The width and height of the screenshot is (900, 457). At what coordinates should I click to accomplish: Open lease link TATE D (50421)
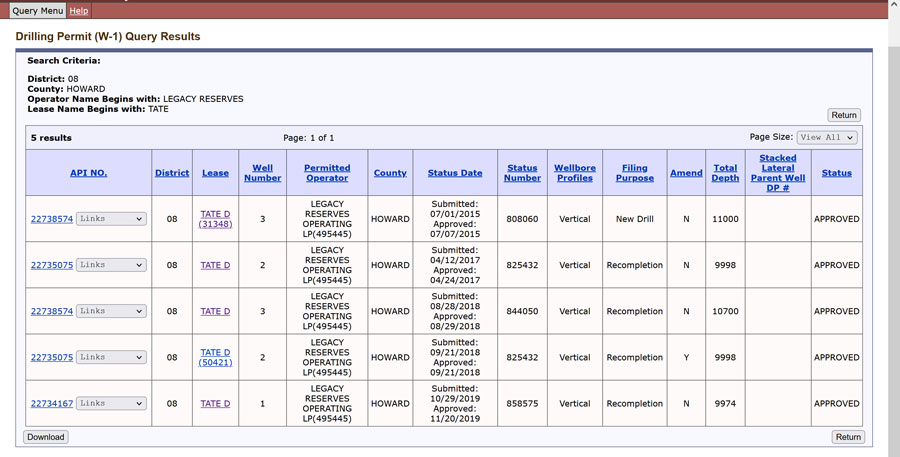tap(215, 357)
